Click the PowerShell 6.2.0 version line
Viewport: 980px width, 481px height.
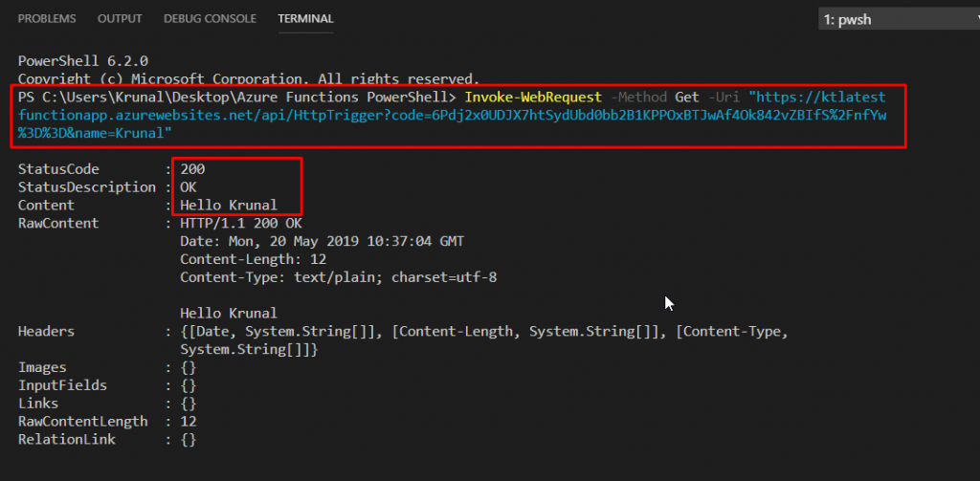pos(83,61)
